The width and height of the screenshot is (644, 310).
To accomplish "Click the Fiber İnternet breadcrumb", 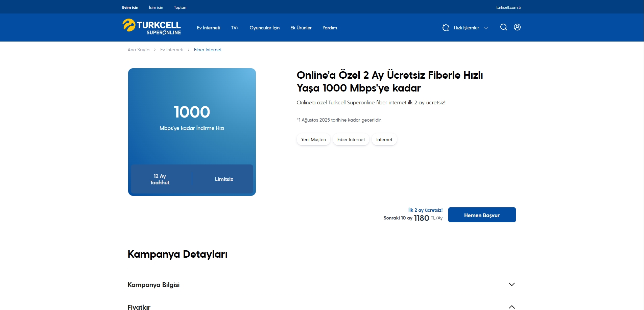I will point(208,50).
